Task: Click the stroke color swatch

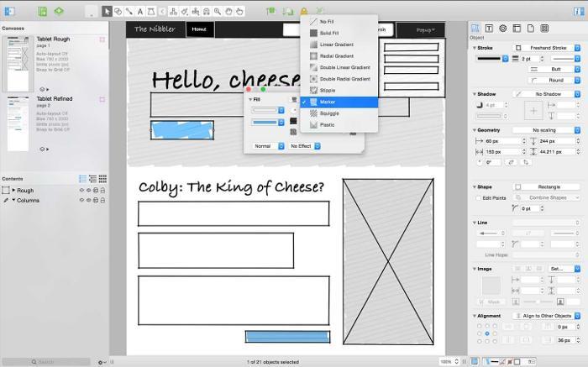Action: point(492,59)
